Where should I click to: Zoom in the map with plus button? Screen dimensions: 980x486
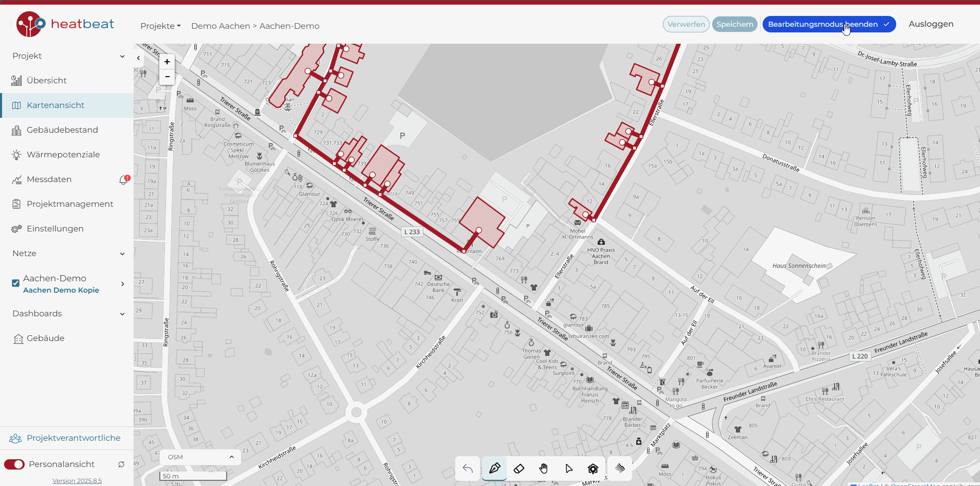(x=167, y=62)
